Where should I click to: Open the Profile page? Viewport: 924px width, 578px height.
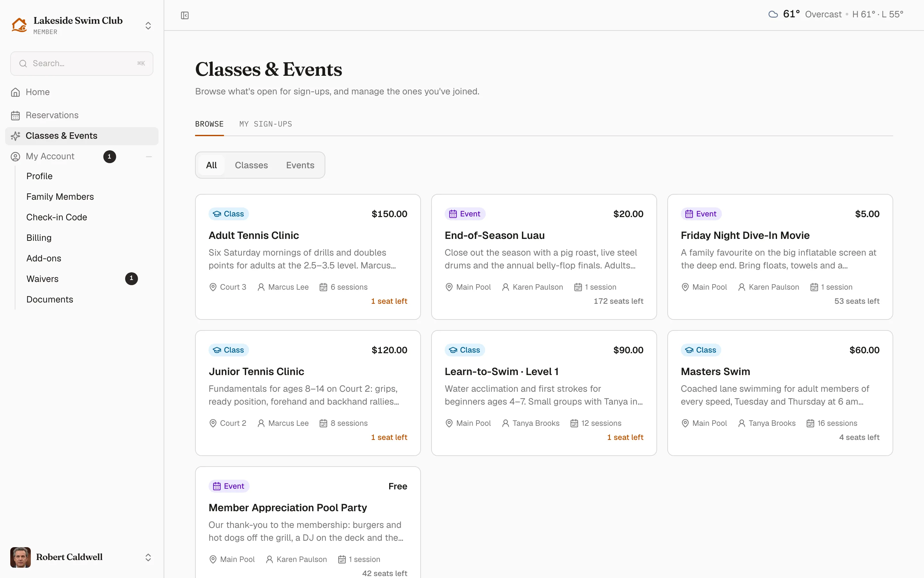[x=39, y=176]
